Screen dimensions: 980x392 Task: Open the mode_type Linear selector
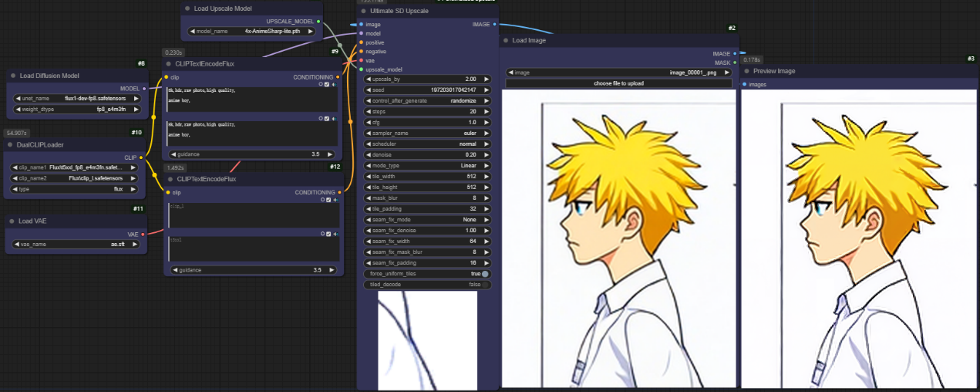[427, 166]
